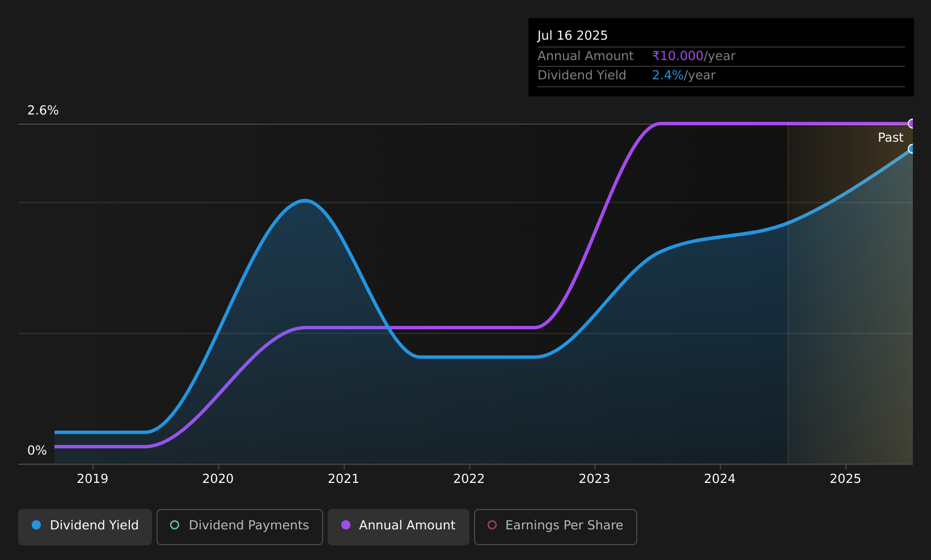Click the 2.4%/year dividend yield value
The image size is (931, 560).
tap(683, 75)
